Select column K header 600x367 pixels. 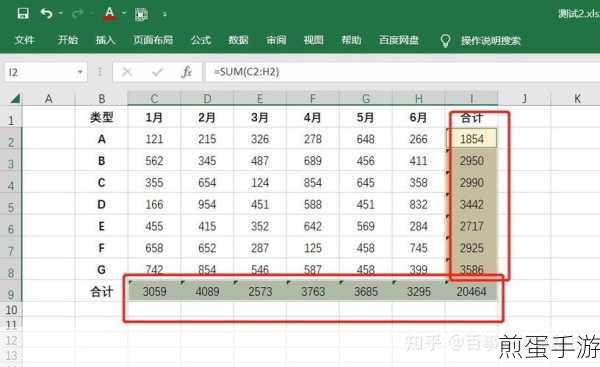click(x=577, y=99)
